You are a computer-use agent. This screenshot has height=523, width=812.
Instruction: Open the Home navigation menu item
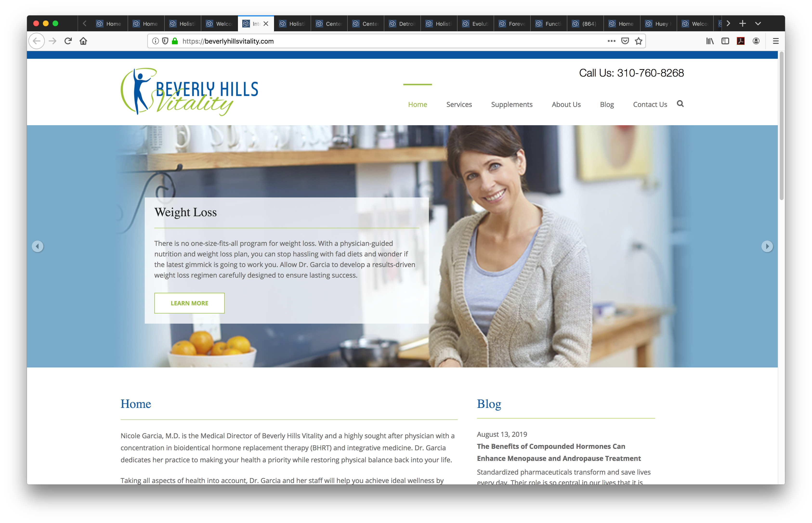click(x=417, y=104)
